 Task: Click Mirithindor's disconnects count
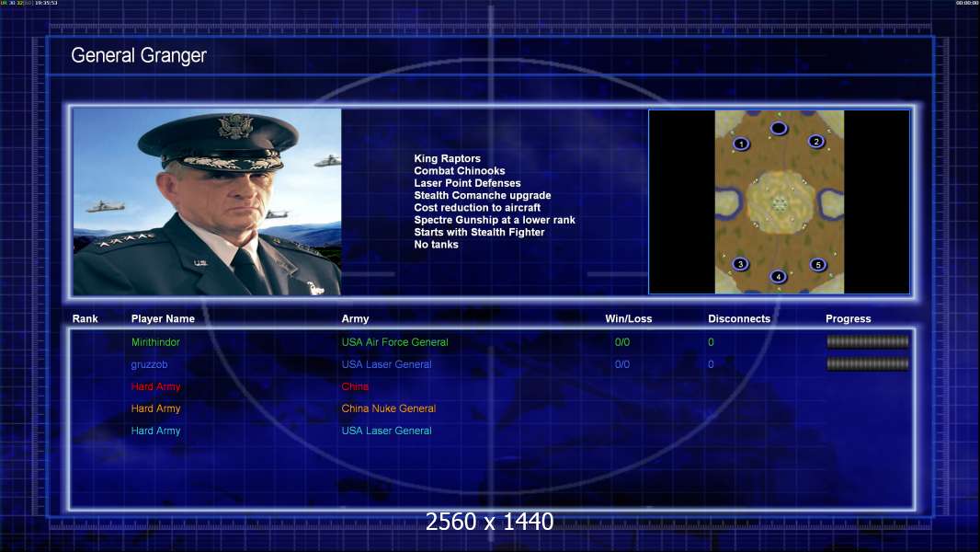tap(711, 342)
